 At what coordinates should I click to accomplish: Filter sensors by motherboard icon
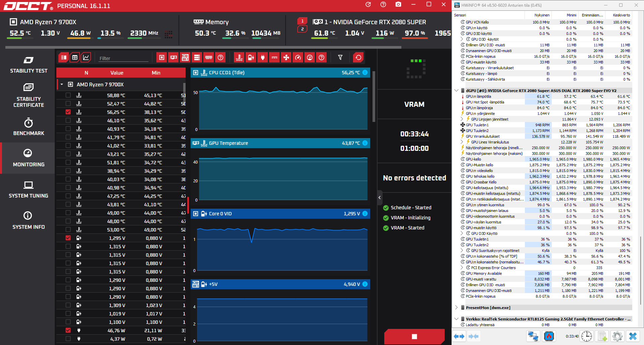coord(185,57)
